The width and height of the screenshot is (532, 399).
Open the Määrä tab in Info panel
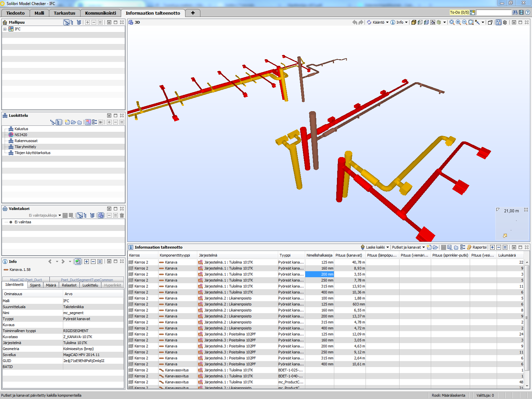click(x=51, y=285)
